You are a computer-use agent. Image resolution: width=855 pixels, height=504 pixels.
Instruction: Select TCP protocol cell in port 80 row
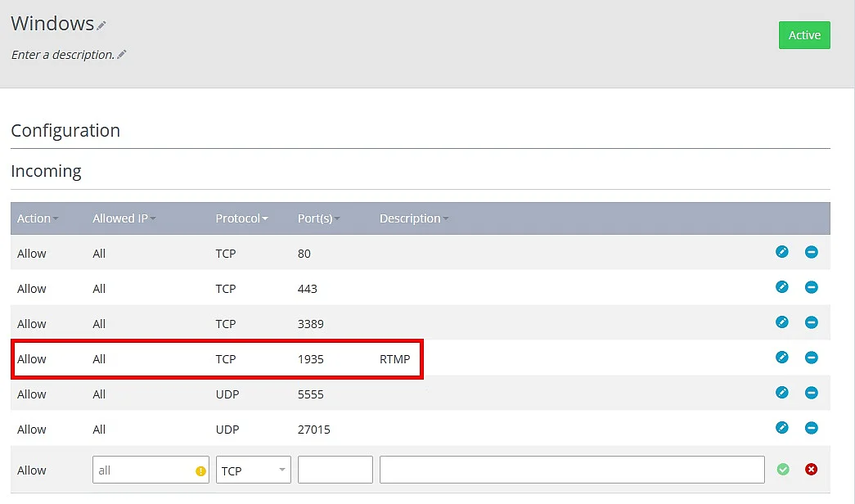[x=226, y=254]
